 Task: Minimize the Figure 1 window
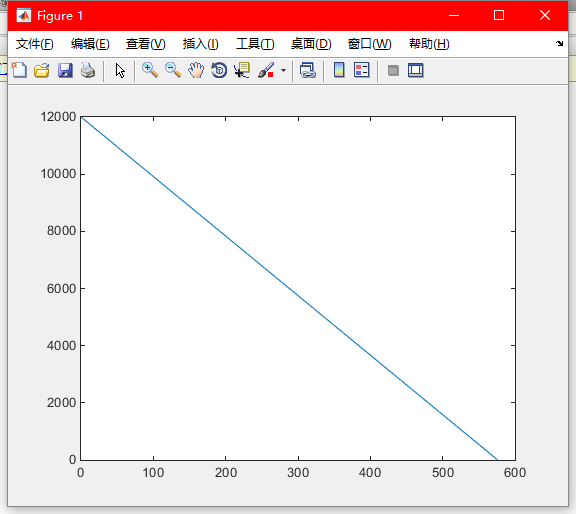point(454,15)
